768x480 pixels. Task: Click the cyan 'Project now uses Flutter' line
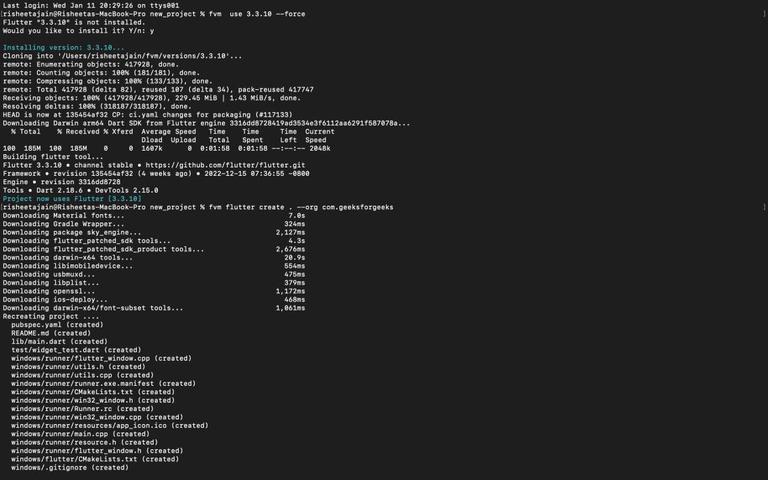click(x=72, y=199)
